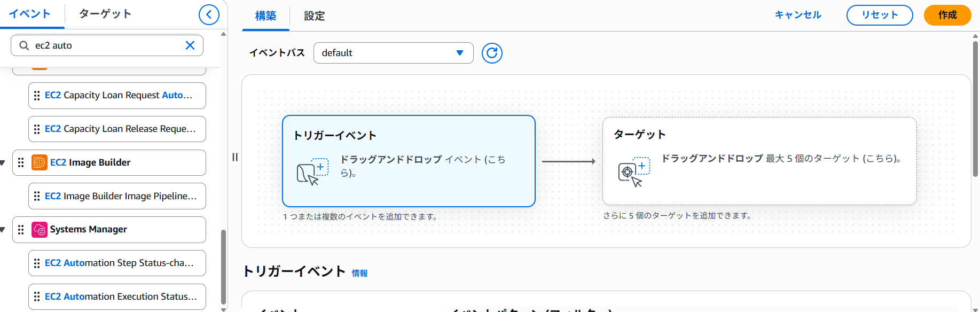This screenshot has width=980, height=312.
Task: Click the panel resize handle icon
Action: [x=235, y=157]
